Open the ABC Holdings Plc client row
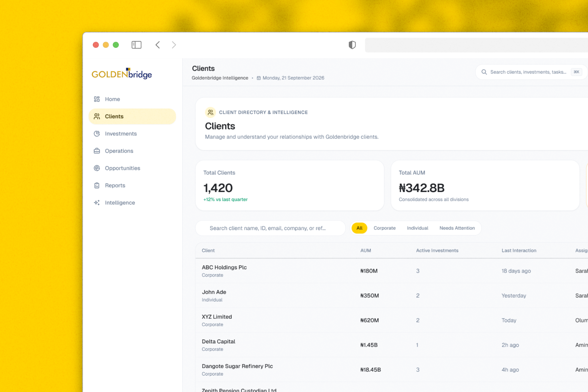 pos(392,271)
